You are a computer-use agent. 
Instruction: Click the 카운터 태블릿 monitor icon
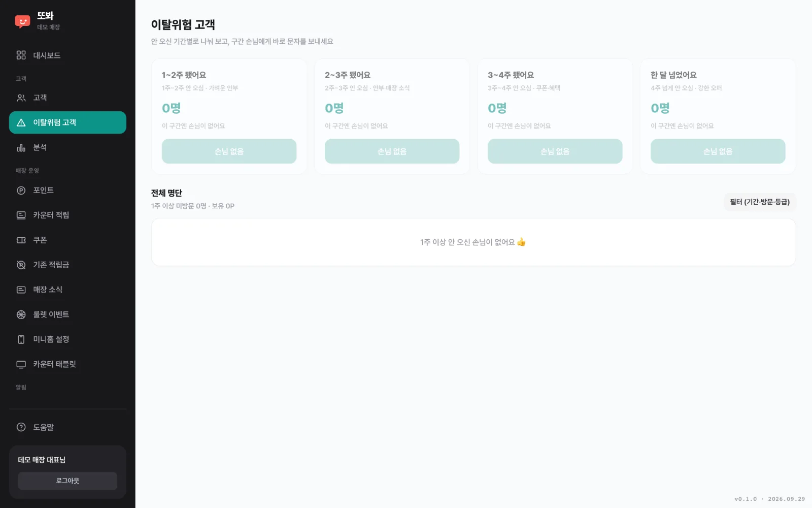(21, 364)
